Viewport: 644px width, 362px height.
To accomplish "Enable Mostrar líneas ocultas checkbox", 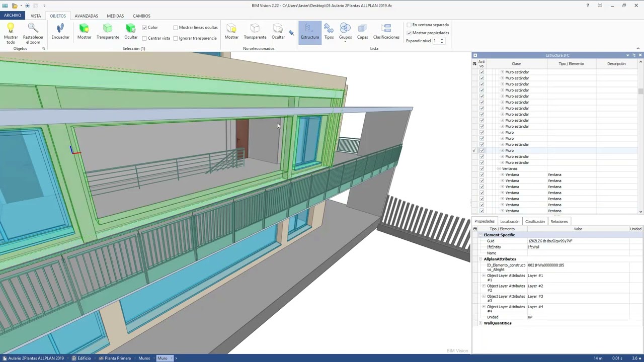I will (x=176, y=27).
